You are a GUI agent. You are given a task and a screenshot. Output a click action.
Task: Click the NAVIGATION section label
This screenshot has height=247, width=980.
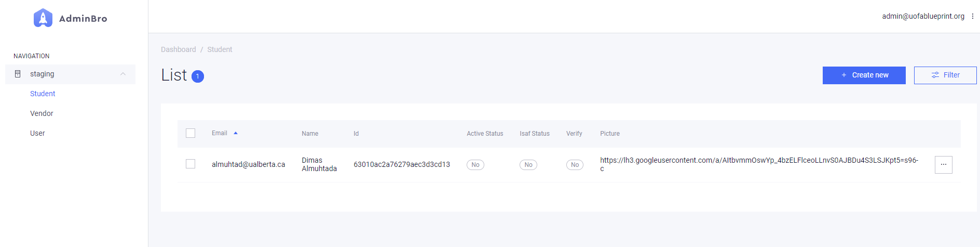click(32, 56)
